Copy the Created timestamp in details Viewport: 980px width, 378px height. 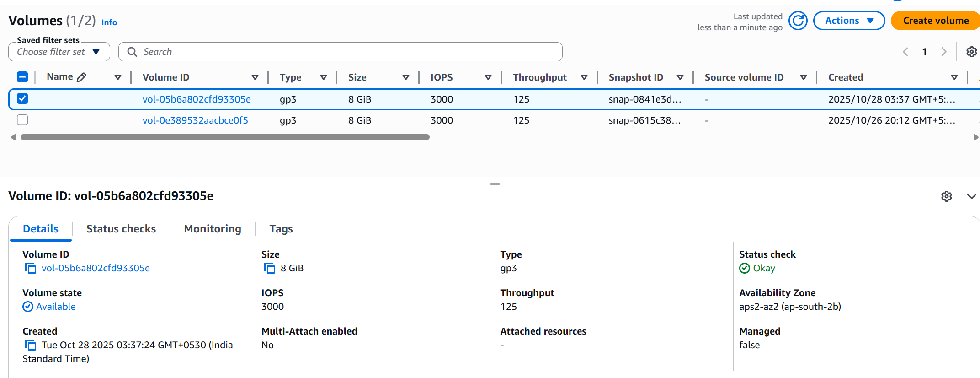pyautogui.click(x=31, y=345)
